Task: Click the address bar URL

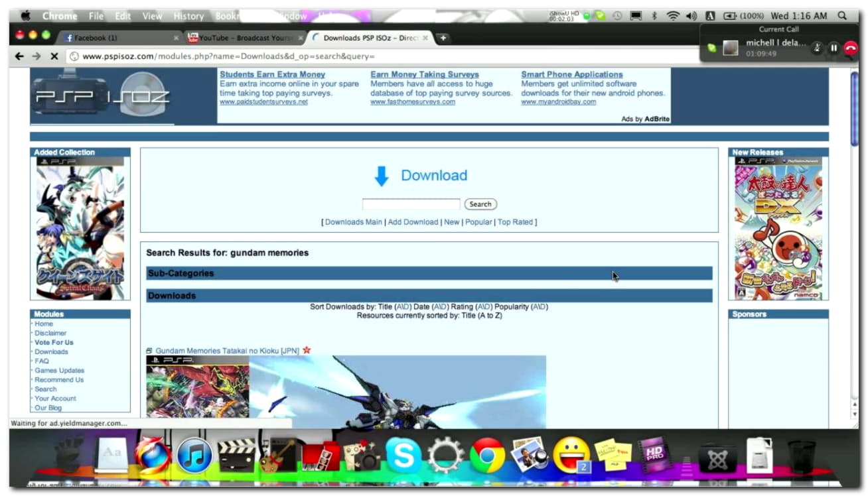Action: coord(228,56)
